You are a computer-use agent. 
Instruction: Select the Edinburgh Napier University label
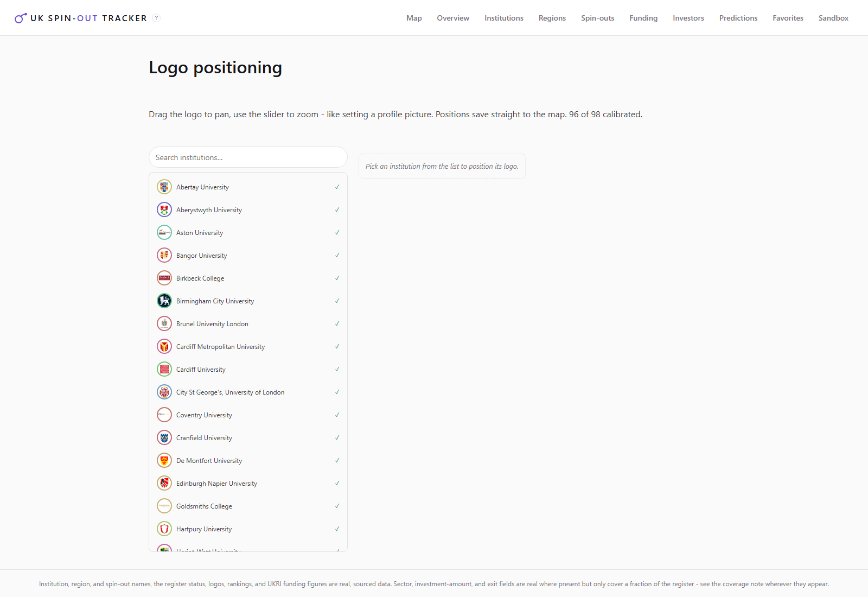(216, 484)
